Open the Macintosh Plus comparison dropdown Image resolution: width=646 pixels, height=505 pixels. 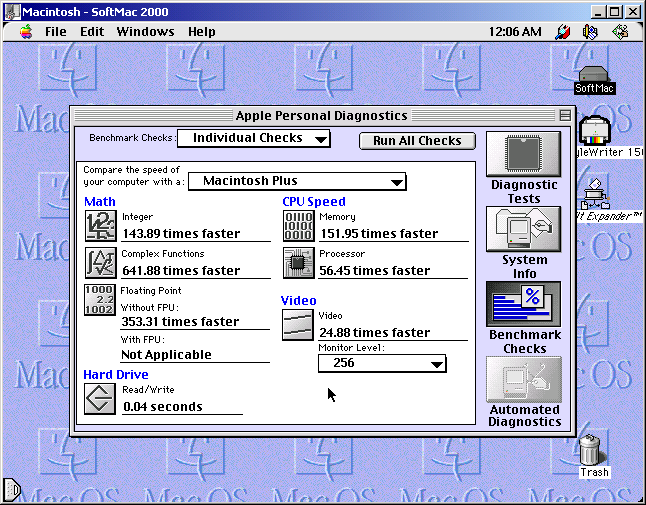pos(297,181)
